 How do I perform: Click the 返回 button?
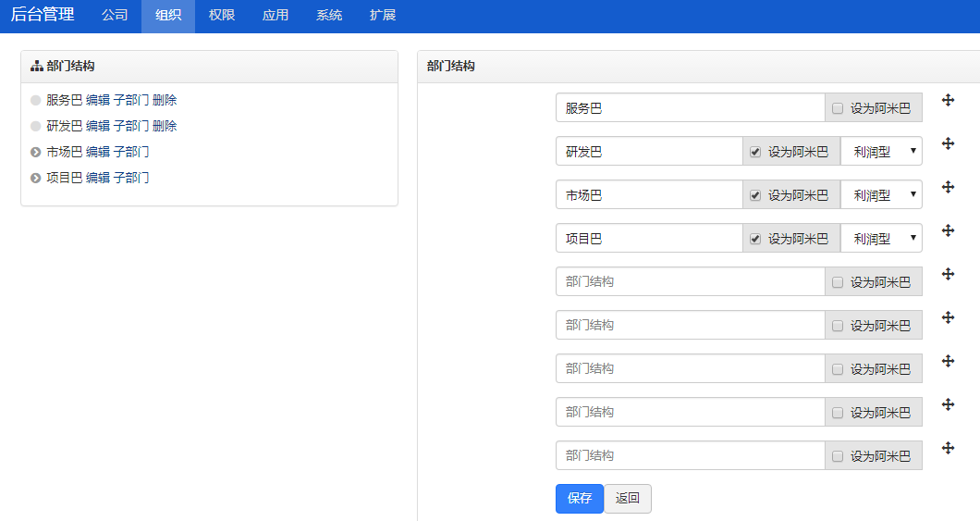click(628, 499)
